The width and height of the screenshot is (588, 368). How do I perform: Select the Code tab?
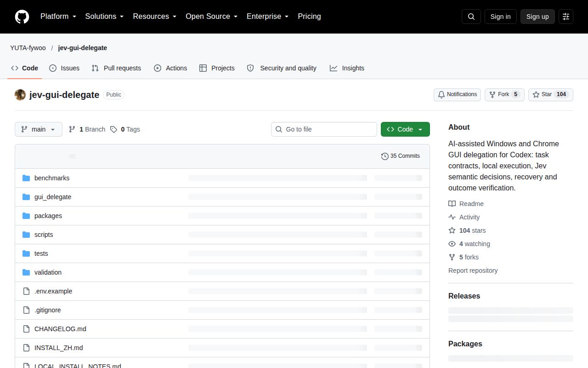[x=25, y=68]
